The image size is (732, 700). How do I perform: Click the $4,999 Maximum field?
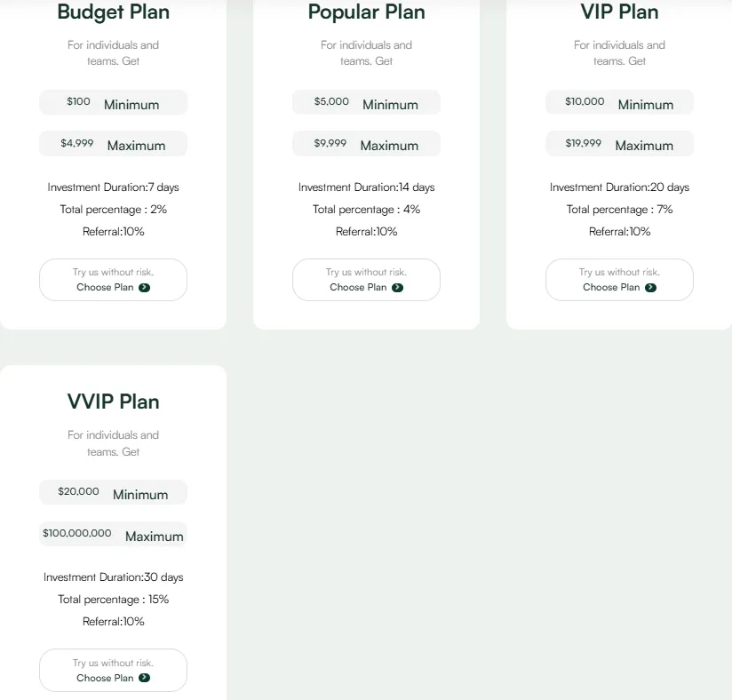click(113, 144)
